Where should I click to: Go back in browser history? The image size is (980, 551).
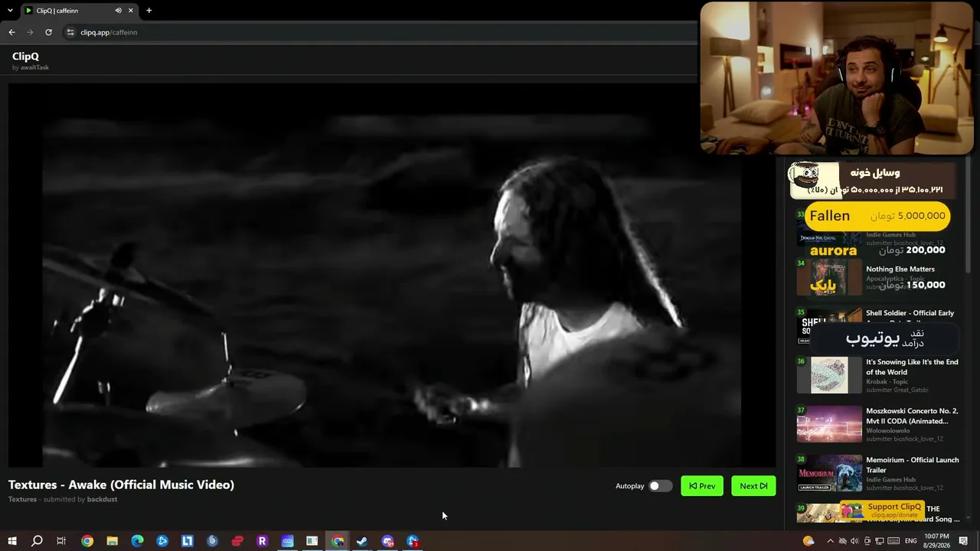11,32
